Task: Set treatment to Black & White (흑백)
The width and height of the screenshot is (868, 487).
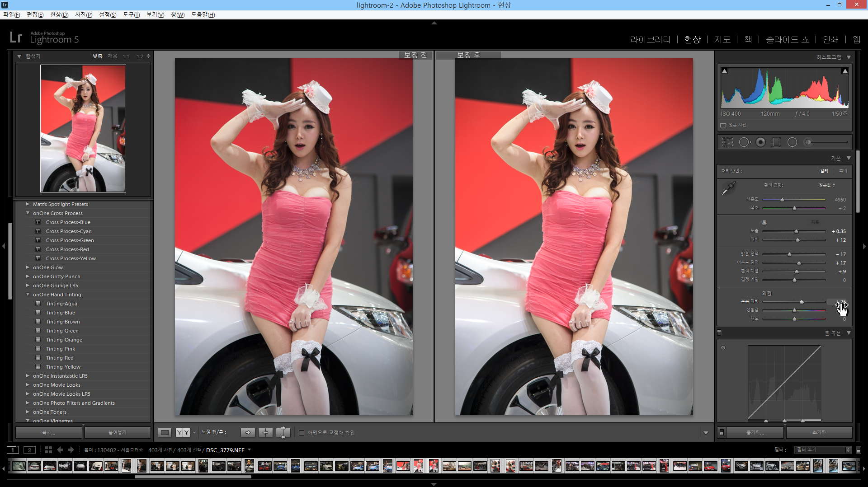Action: pyautogui.click(x=843, y=171)
